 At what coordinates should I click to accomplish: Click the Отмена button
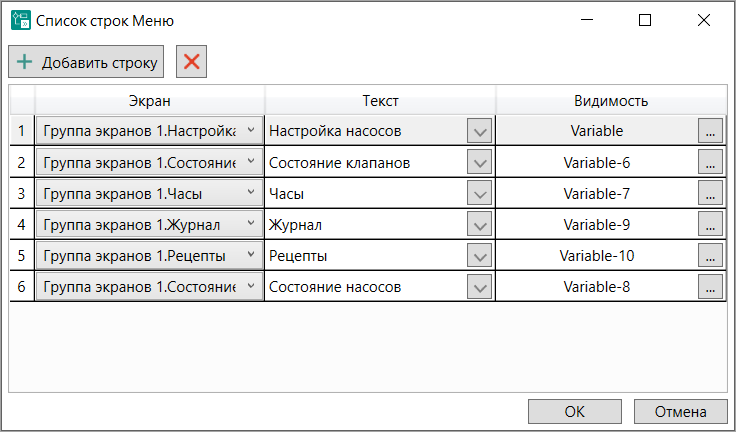681,412
